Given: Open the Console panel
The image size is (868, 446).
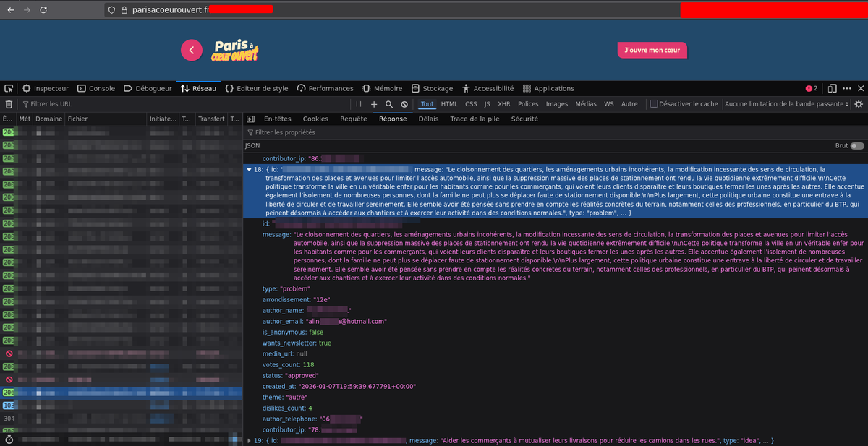Looking at the screenshot, I should coord(95,88).
